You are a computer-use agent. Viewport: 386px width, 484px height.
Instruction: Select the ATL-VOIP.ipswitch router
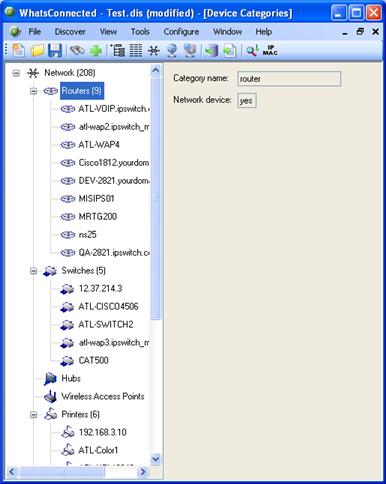[x=114, y=109]
